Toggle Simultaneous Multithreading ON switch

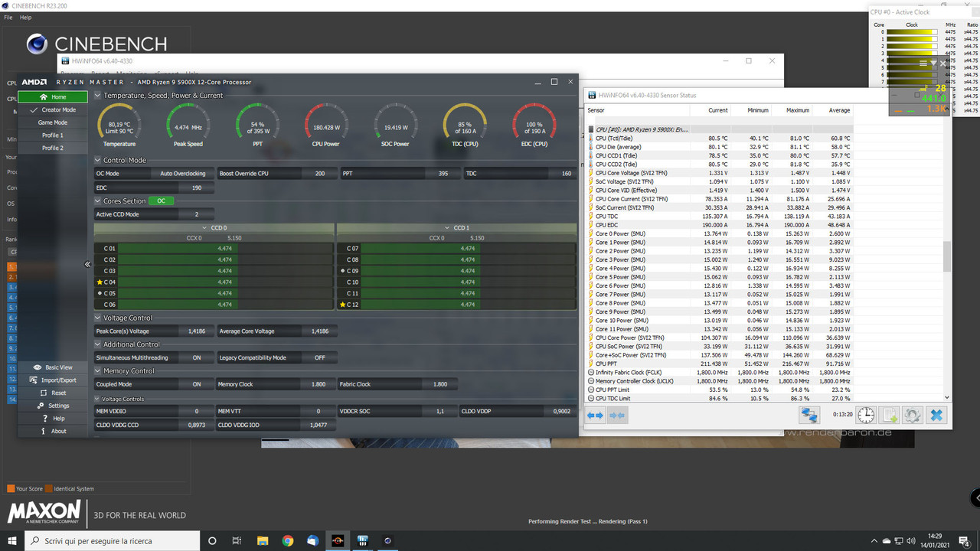pos(197,357)
